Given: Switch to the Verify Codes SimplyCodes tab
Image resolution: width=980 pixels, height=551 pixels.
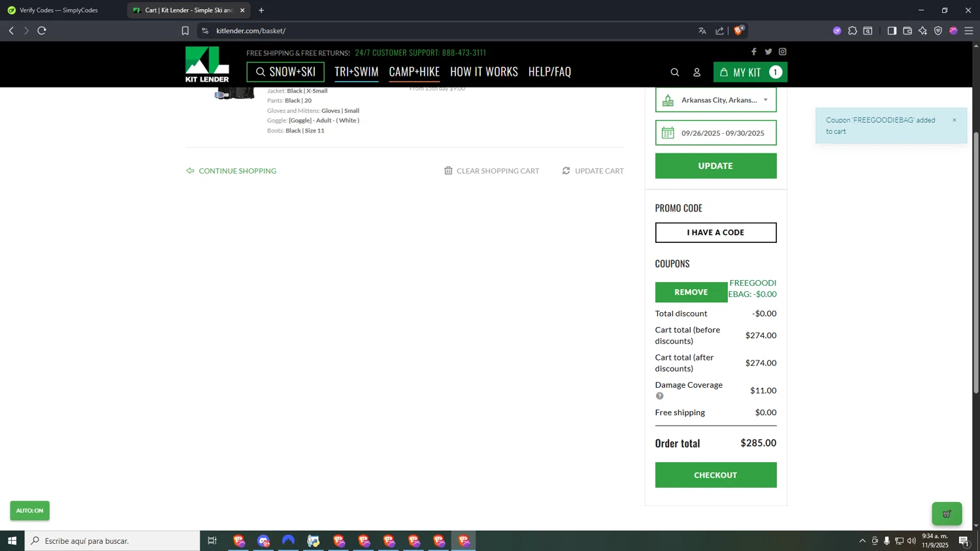Looking at the screenshot, I should (x=59, y=10).
